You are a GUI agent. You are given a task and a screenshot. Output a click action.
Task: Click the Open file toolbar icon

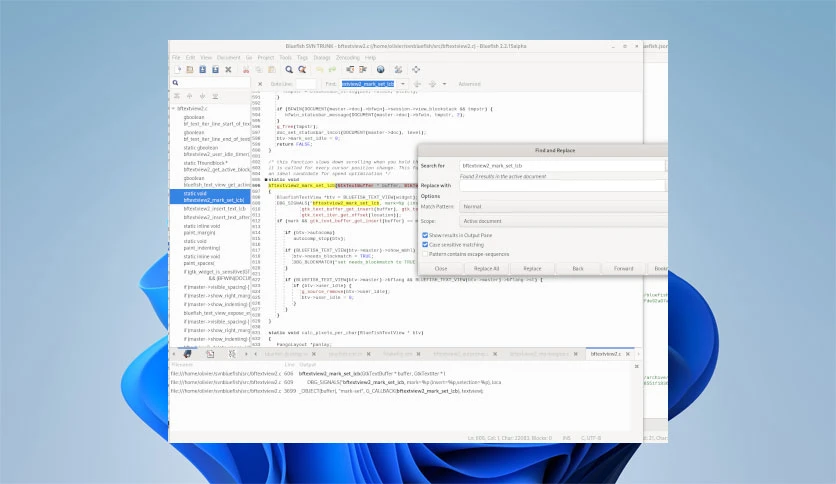(190, 70)
